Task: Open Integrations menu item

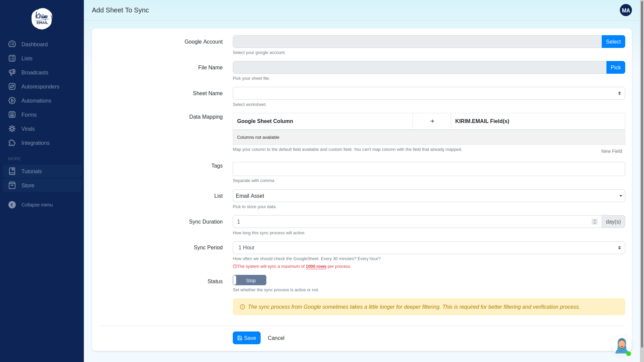Action: coord(35,143)
